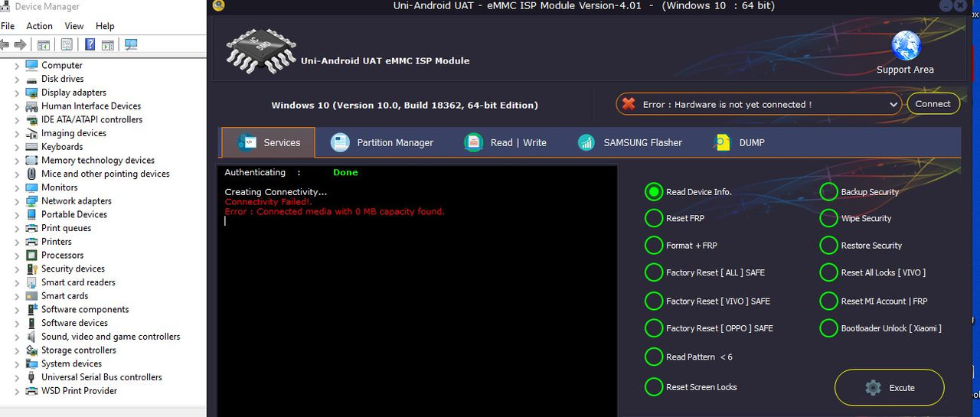Choose Factory Reset [ VIVO ] SAFE
980x417 pixels.
653,301
